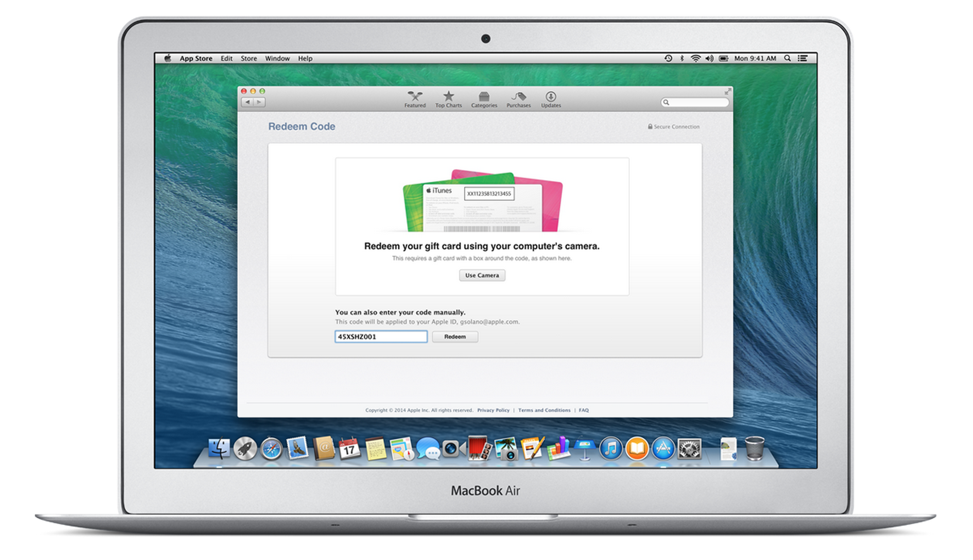Open Photo Booth in the Dock

pyautogui.click(x=479, y=448)
